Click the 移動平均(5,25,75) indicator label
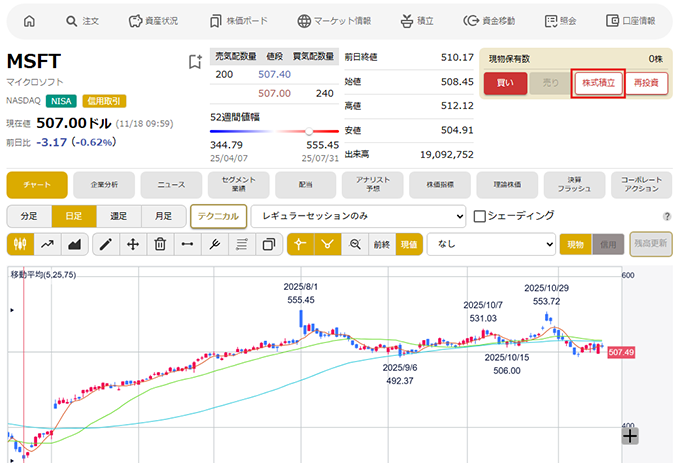This screenshot has height=463, width=680. [x=43, y=274]
